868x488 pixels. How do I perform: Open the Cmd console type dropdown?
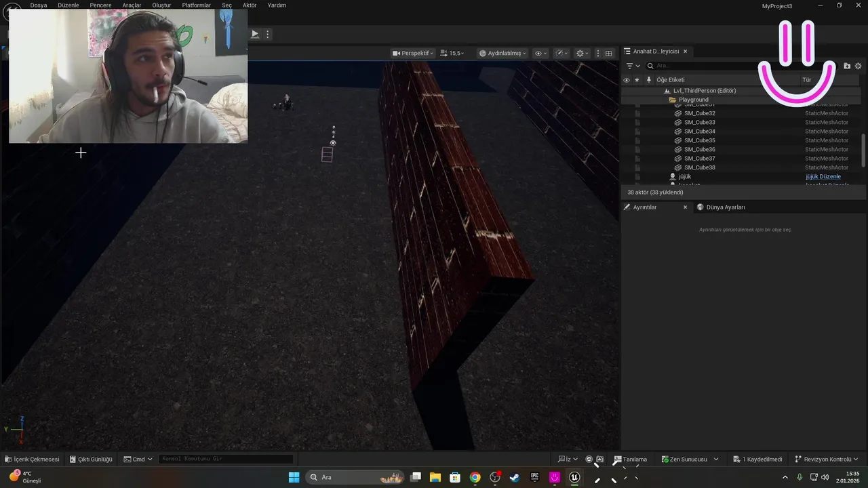click(x=138, y=459)
